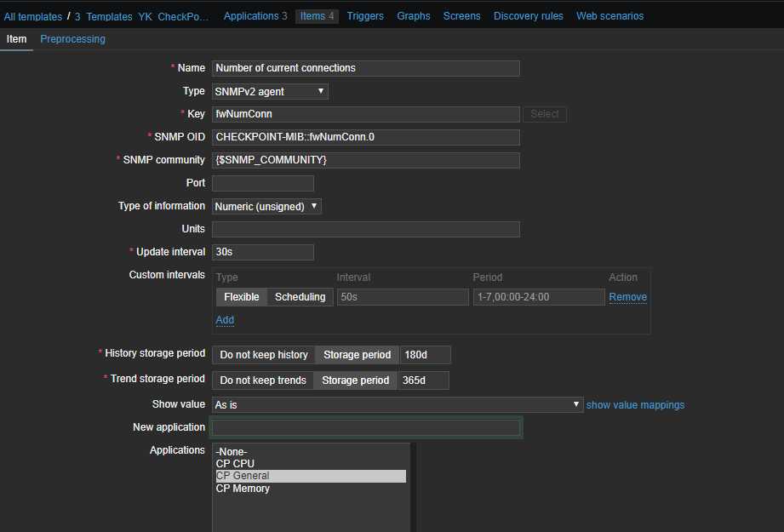Select history Storage period option

tap(357, 355)
